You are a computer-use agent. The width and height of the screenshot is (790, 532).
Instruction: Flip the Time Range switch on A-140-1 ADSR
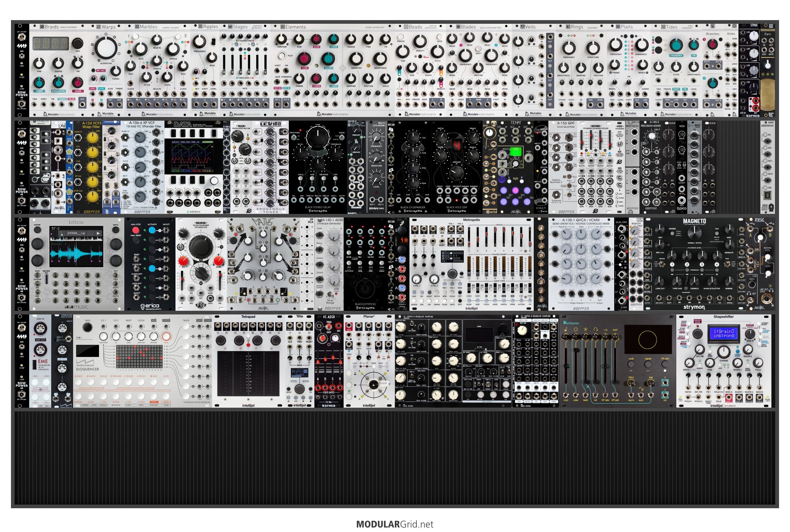pos(330,294)
